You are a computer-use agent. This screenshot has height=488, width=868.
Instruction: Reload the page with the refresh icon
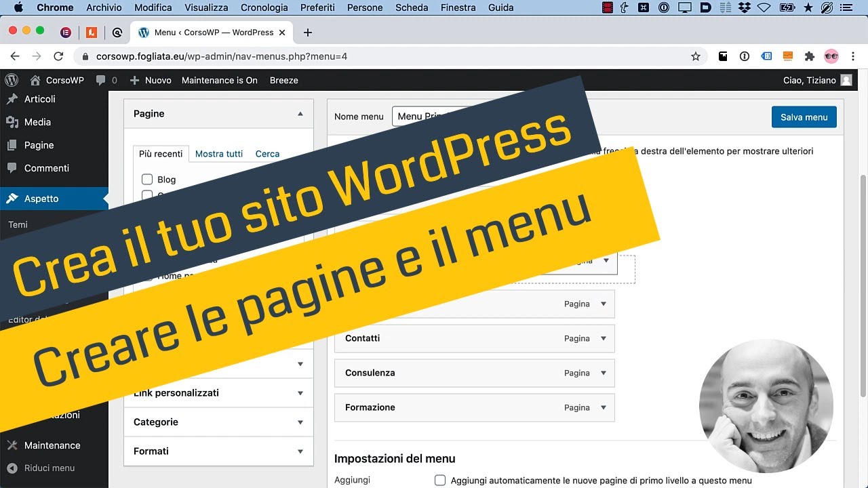point(58,56)
